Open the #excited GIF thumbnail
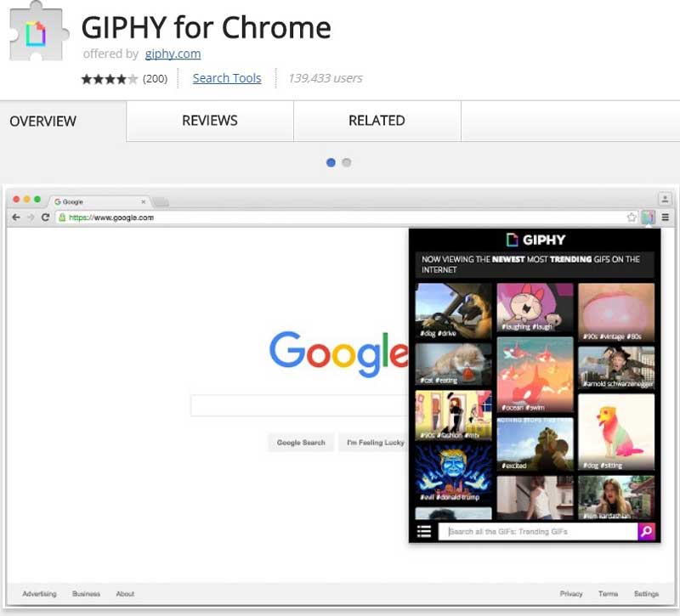Viewport: 680px width, 616px height. pyautogui.click(x=535, y=444)
